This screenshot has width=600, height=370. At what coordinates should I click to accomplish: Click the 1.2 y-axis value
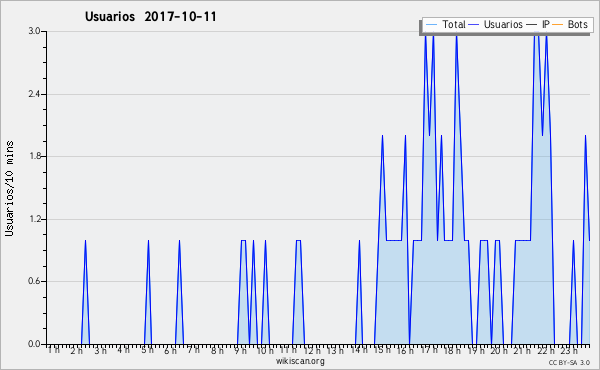(x=34, y=219)
